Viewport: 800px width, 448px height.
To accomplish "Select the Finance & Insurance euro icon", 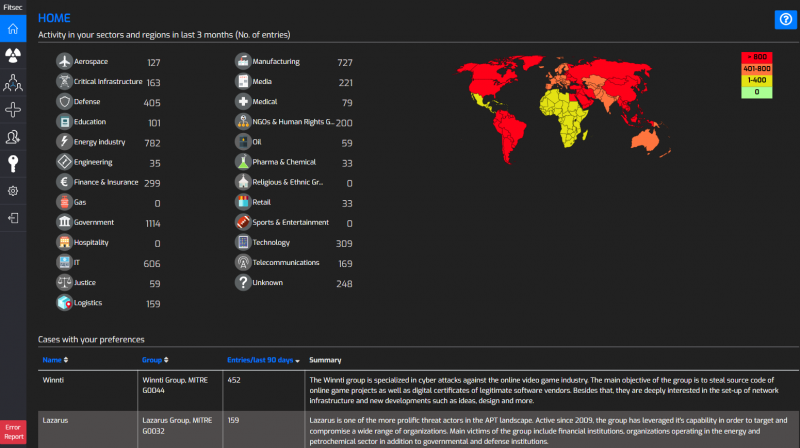I will point(64,182).
